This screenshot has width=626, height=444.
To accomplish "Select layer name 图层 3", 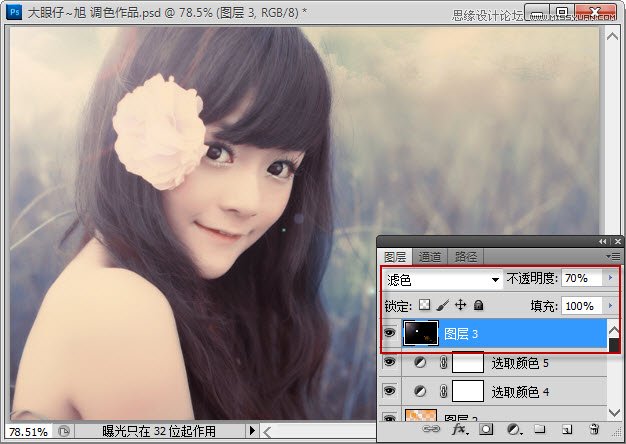I will (461, 334).
